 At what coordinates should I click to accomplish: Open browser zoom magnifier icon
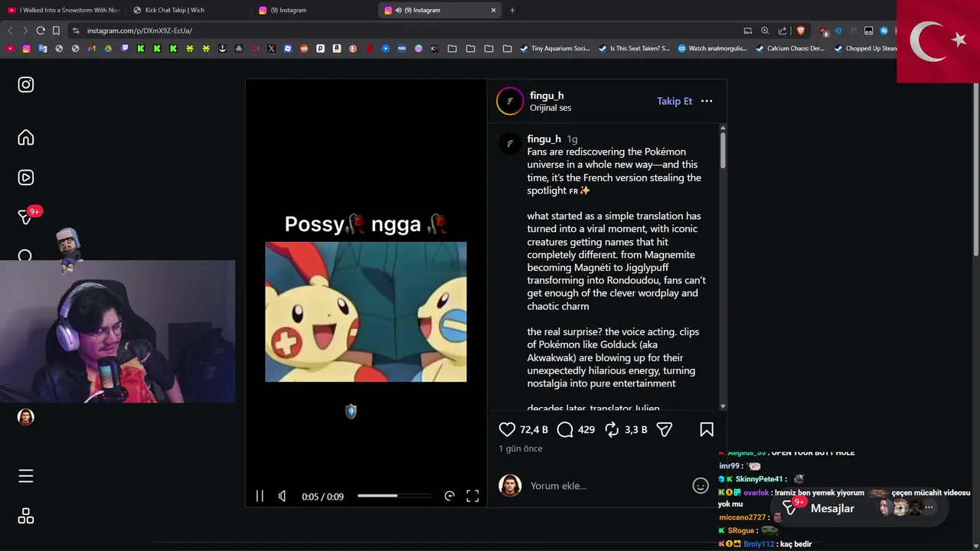[x=765, y=31]
